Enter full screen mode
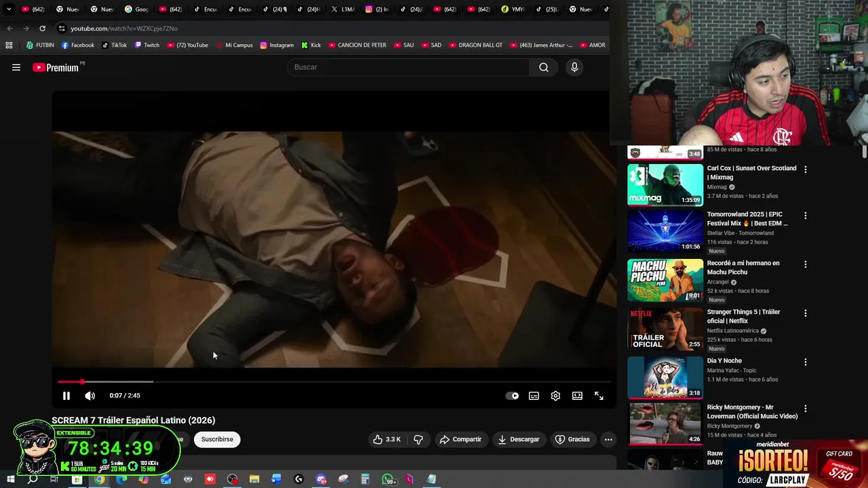Screen dimensions: 868x488 pyautogui.click(x=599, y=396)
